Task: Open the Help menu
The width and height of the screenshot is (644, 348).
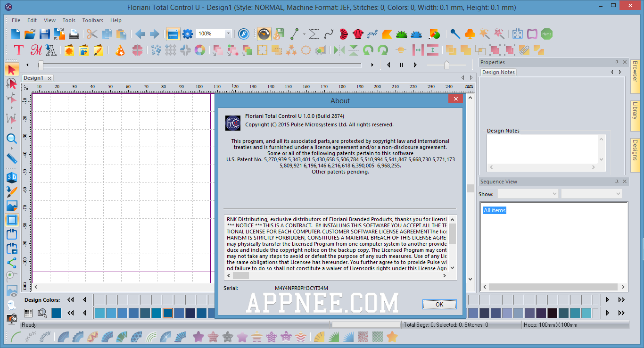Action: [116, 20]
